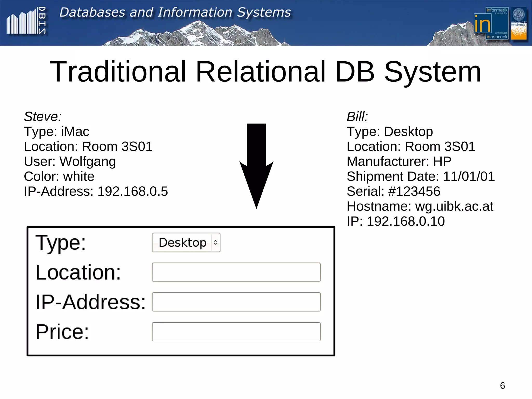Click the 'Type: iMac' line

[56, 132]
